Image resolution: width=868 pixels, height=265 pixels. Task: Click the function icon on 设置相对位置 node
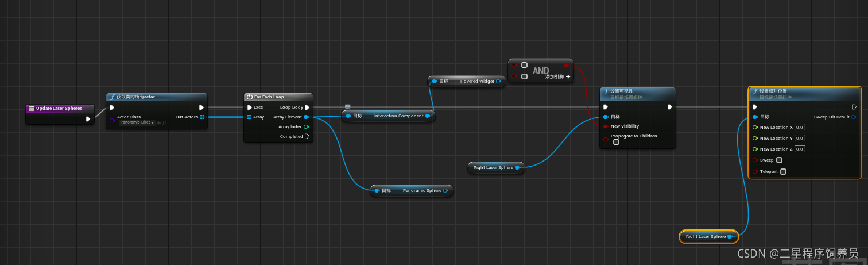click(754, 91)
